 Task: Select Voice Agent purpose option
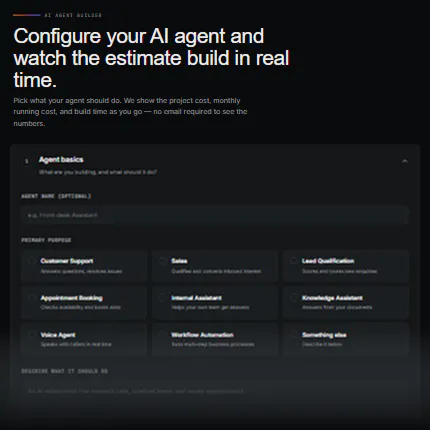point(84,339)
